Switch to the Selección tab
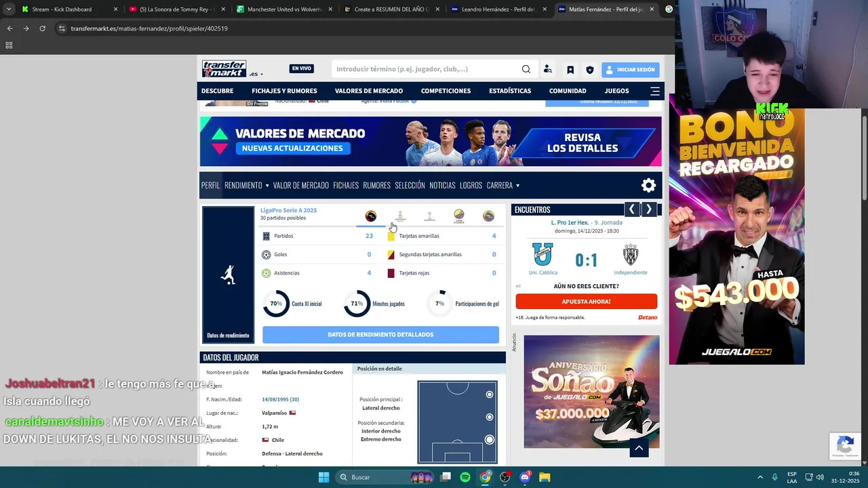This screenshot has height=488, width=868. click(x=410, y=185)
